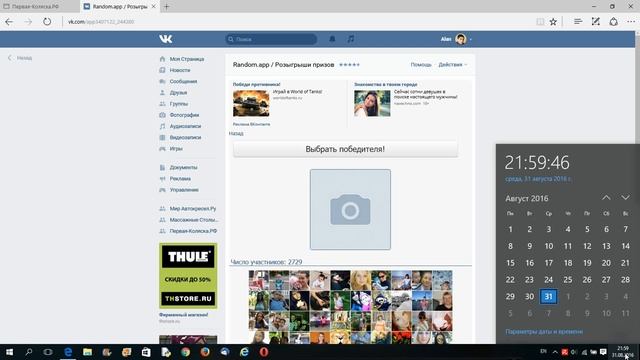Open Opera from the taskbar

pyautogui.click(x=264, y=352)
